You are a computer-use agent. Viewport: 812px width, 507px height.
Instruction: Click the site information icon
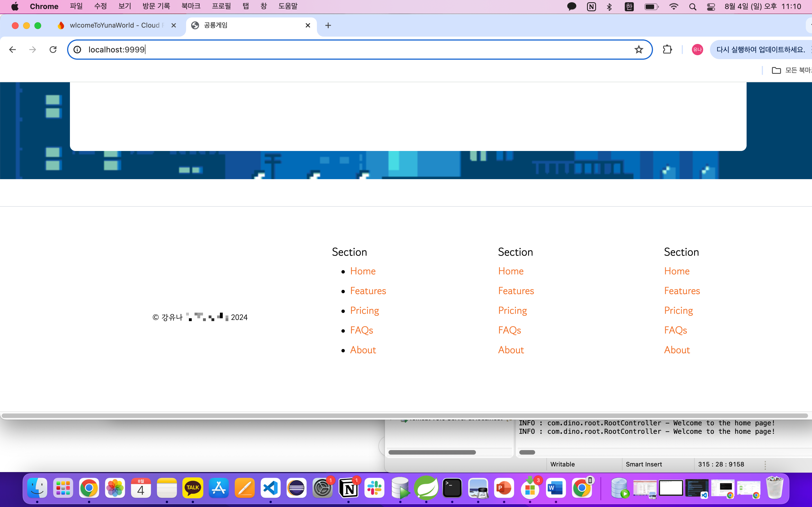pyautogui.click(x=78, y=50)
